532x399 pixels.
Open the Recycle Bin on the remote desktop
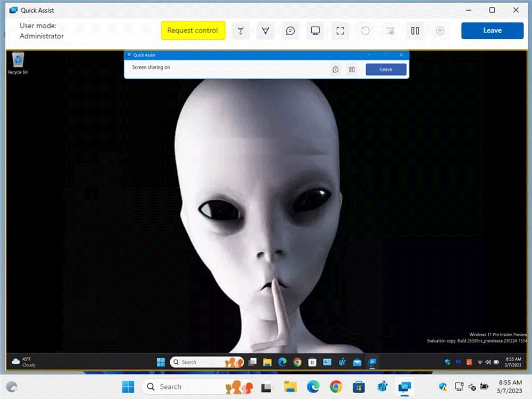click(18, 61)
